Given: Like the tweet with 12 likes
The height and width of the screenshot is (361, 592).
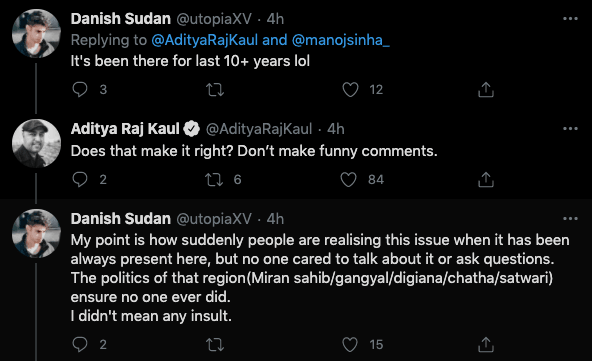Looking at the screenshot, I should coord(350,89).
